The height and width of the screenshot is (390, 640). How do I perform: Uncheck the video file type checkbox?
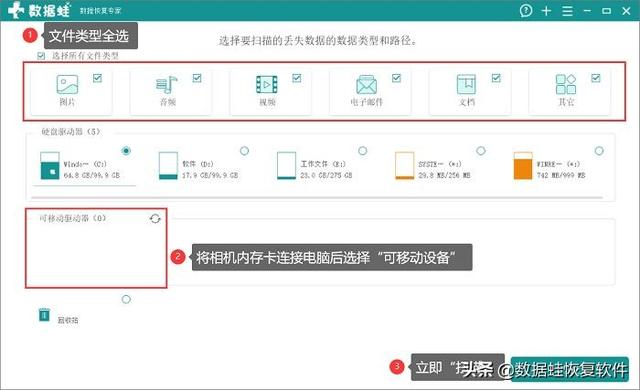coord(297,78)
